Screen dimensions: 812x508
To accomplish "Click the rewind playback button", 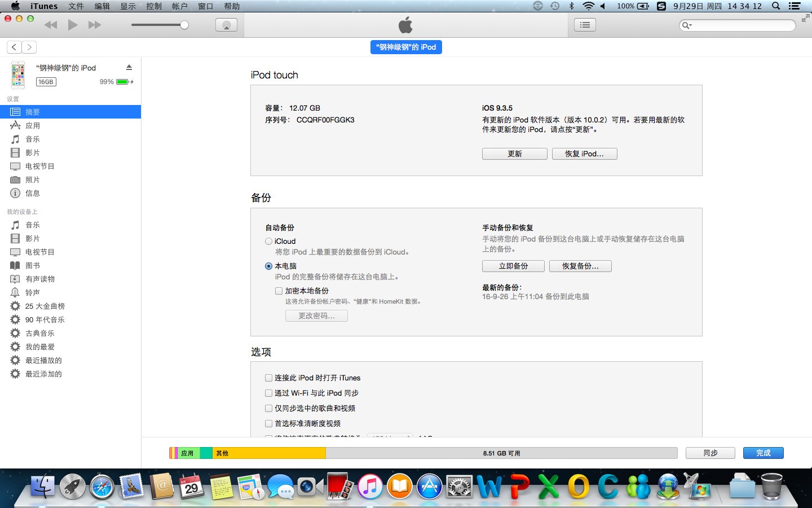I will tap(51, 25).
